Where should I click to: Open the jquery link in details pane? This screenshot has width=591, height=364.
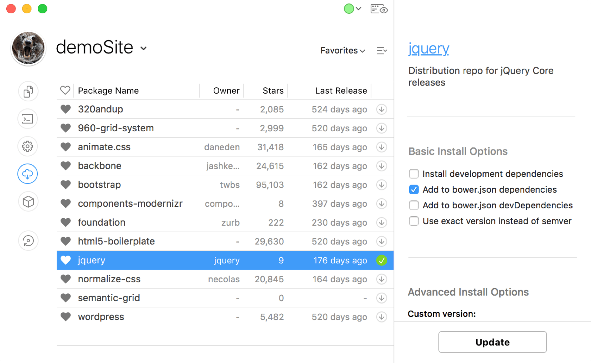(x=429, y=48)
